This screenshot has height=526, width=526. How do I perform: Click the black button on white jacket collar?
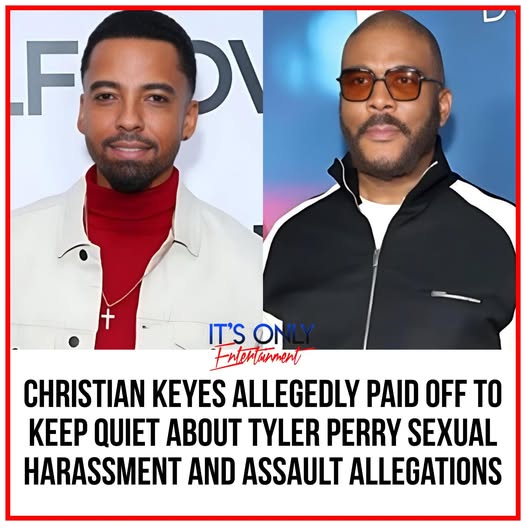(x=84, y=255)
